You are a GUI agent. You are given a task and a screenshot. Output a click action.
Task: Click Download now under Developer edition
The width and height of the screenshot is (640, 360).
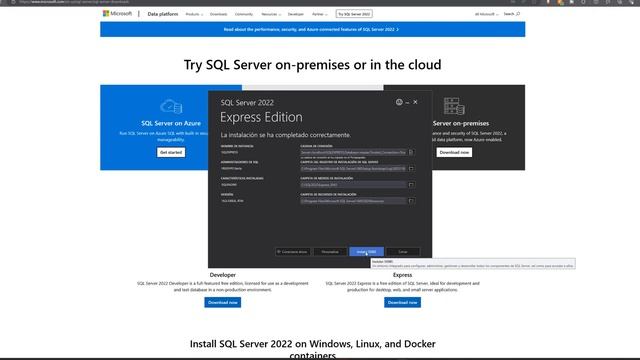[222, 302]
